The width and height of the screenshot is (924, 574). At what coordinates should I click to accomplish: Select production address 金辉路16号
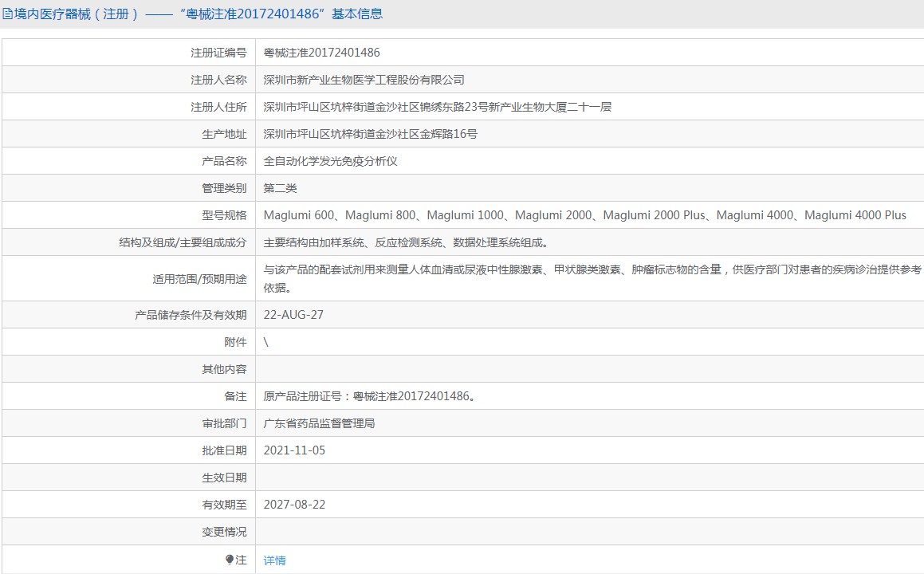370,134
